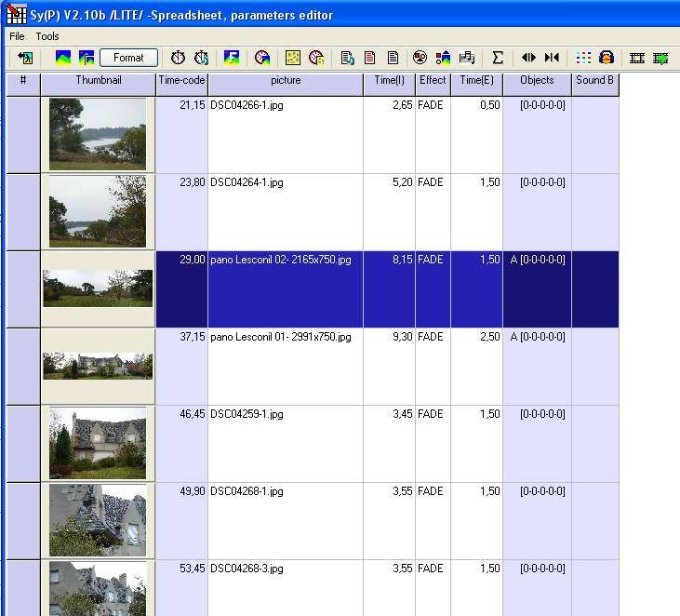Click the green film strip export icon
This screenshot has height=616, width=680.
coord(660,58)
